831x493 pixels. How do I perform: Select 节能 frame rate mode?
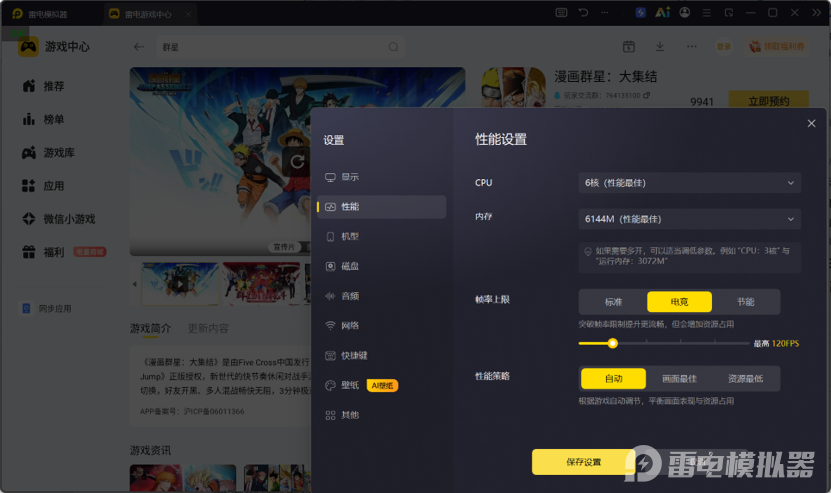point(745,302)
